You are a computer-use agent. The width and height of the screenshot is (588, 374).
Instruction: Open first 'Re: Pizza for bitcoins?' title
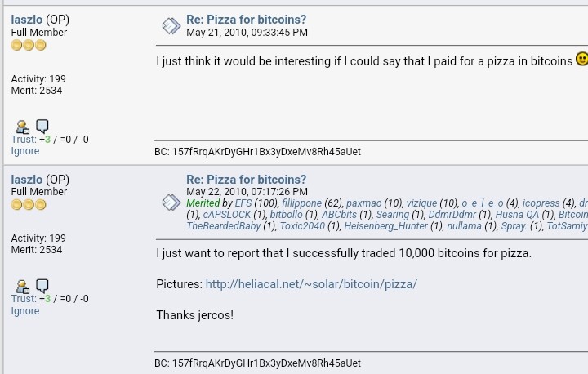247,20
